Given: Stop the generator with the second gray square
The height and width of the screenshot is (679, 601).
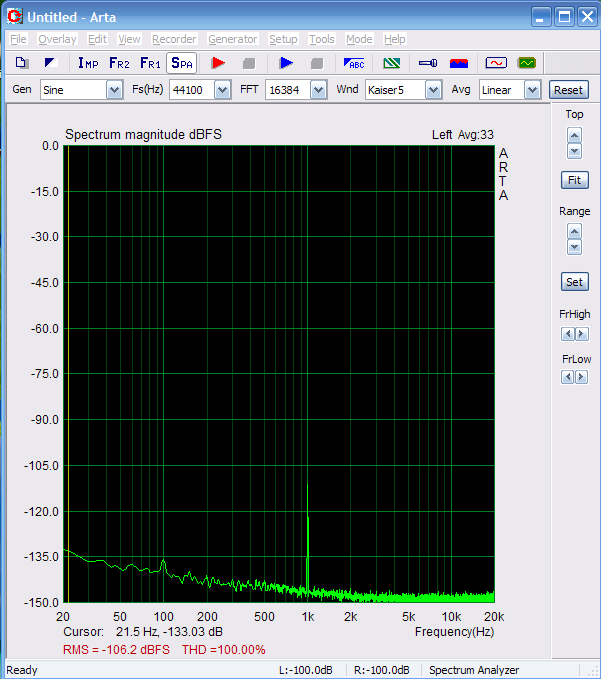Looking at the screenshot, I should pyautogui.click(x=317, y=64).
